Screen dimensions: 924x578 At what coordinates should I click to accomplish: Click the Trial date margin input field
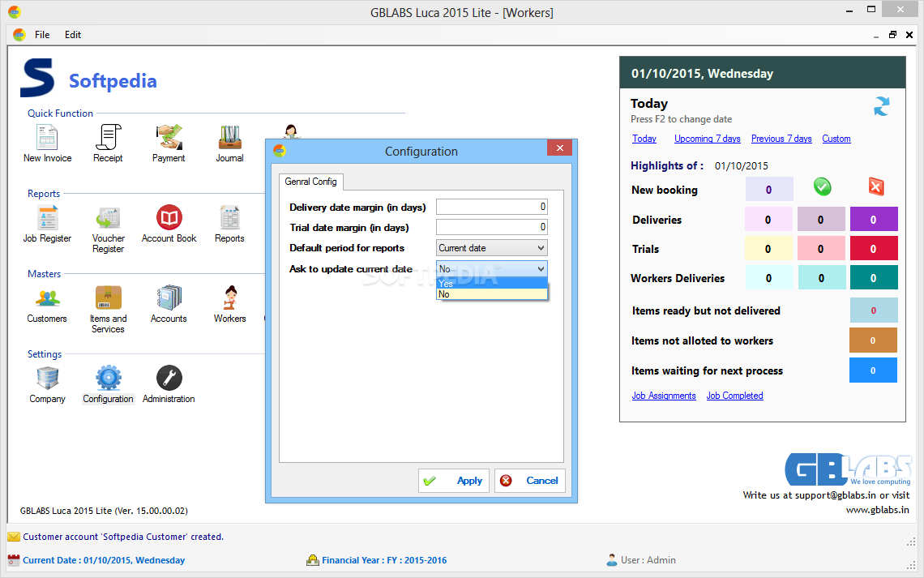point(491,227)
